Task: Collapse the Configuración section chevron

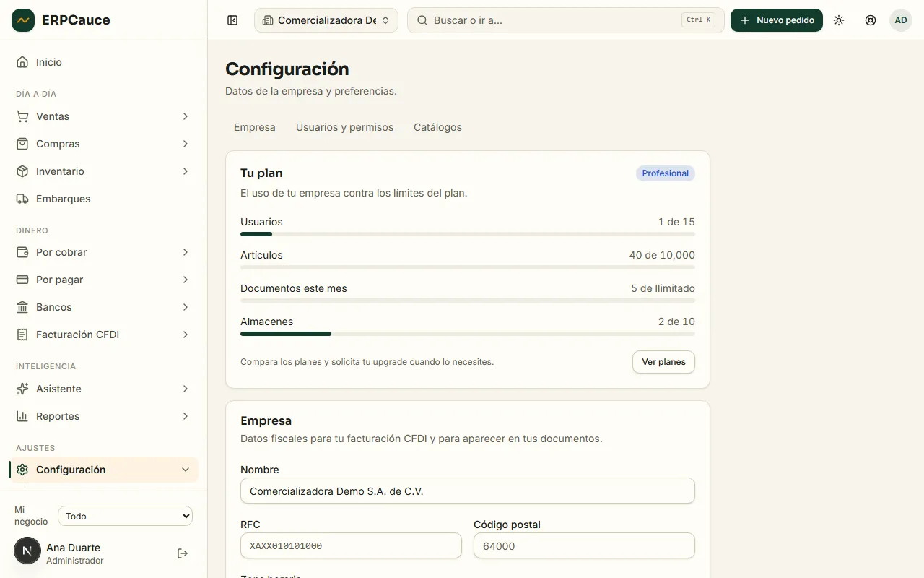Action: point(186,470)
